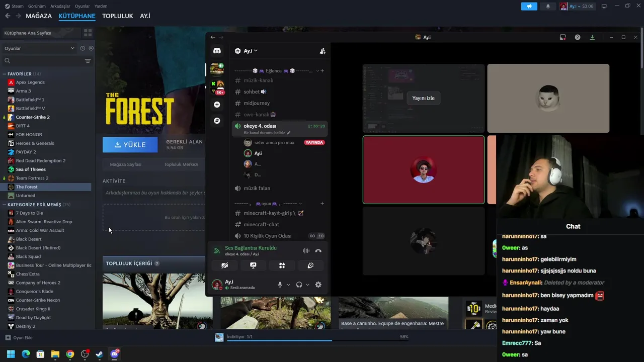This screenshot has width=644, height=362.
Task: Collapse the KATEGORİZE EDİLMEMİŞ category
Action: coord(4,205)
